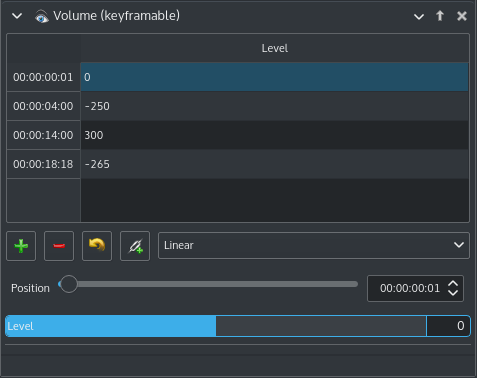Viewport: 477px width, 378px height.
Task: Click the -265 level cell
Action: (x=274, y=164)
